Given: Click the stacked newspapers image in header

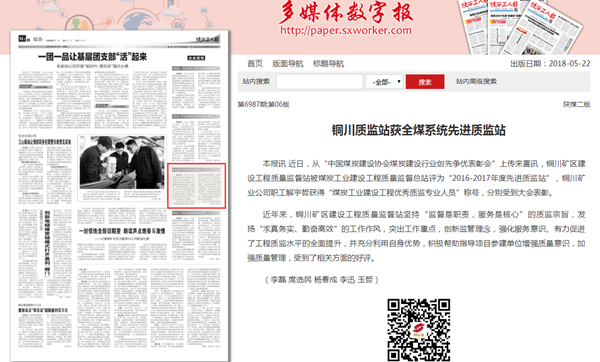Looking at the screenshot, I should coord(520,27).
